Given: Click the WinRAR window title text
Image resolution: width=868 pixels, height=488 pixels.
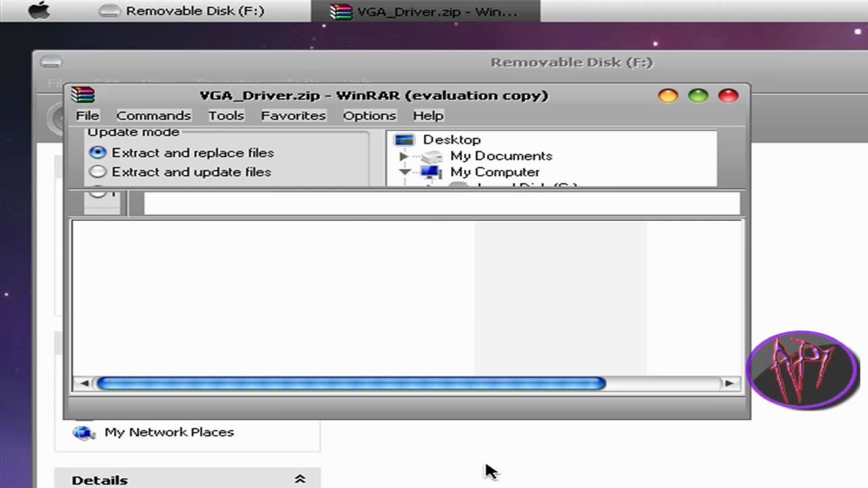Looking at the screenshot, I should (374, 96).
